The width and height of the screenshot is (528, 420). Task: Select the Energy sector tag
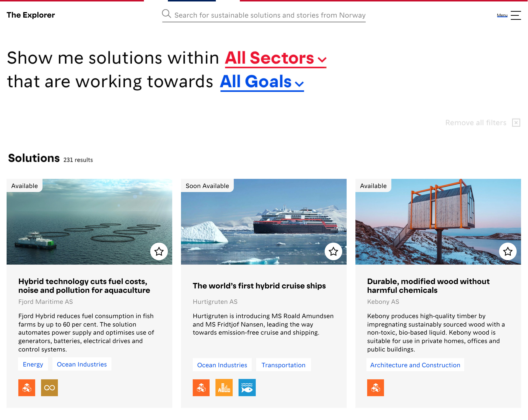pyautogui.click(x=33, y=364)
